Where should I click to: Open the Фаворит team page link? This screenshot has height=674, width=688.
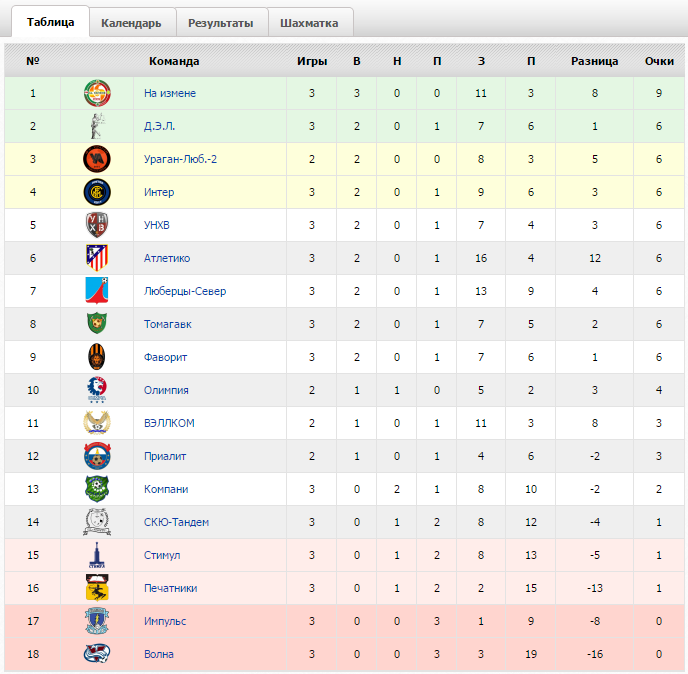165,357
